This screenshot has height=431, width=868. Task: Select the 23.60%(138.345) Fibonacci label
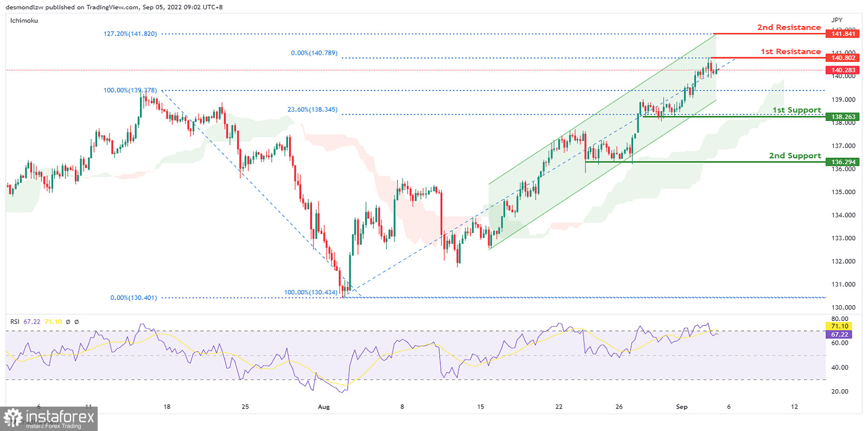[x=312, y=110]
